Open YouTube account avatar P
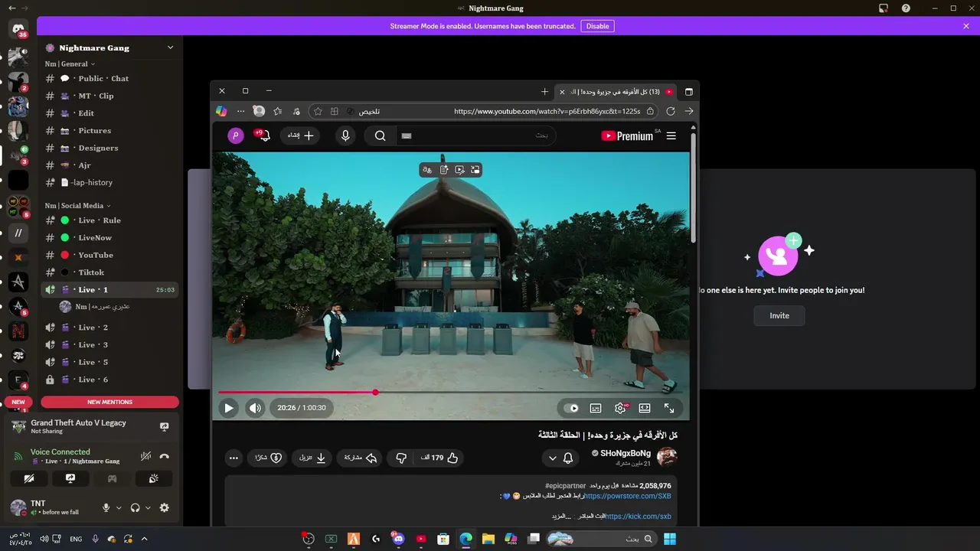The width and height of the screenshot is (980, 551). (x=236, y=135)
